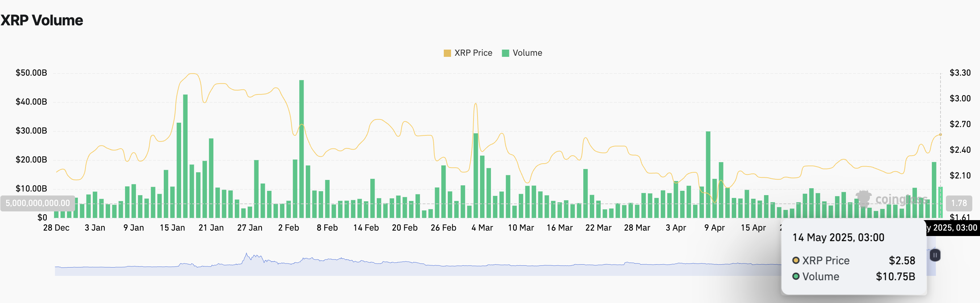Screen dimensions: 980x303
Task: Toggle the XRP Price series in legend
Action: pos(468,53)
